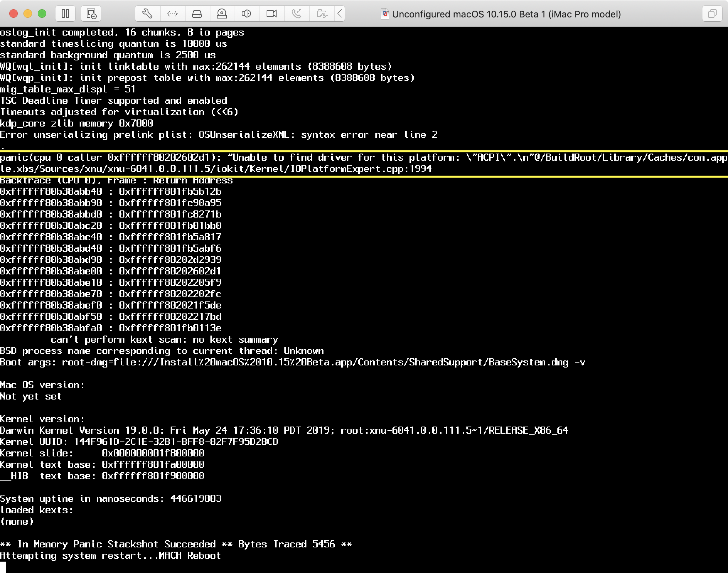Click 'standard background quantum is 2500 us'
Screen dimensions: 728x573
(108, 55)
